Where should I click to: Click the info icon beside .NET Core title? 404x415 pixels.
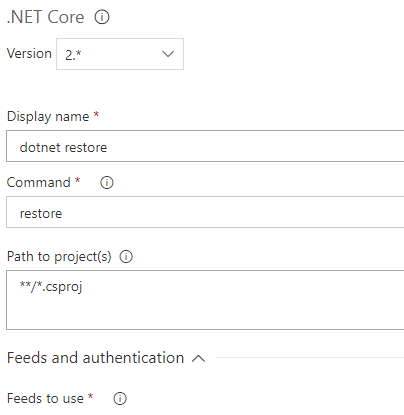[102, 17]
